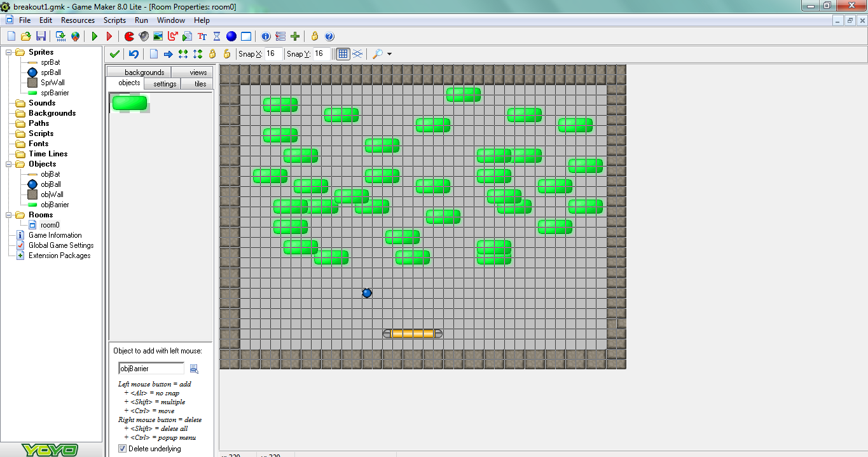Create a time line hourglass icon
Image resolution: width=868 pixels, height=457 pixels.
click(x=217, y=36)
